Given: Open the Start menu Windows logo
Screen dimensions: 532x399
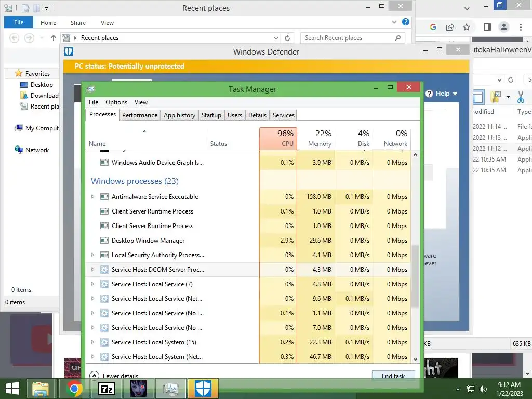Looking at the screenshot, I should (x=12, y=389).
